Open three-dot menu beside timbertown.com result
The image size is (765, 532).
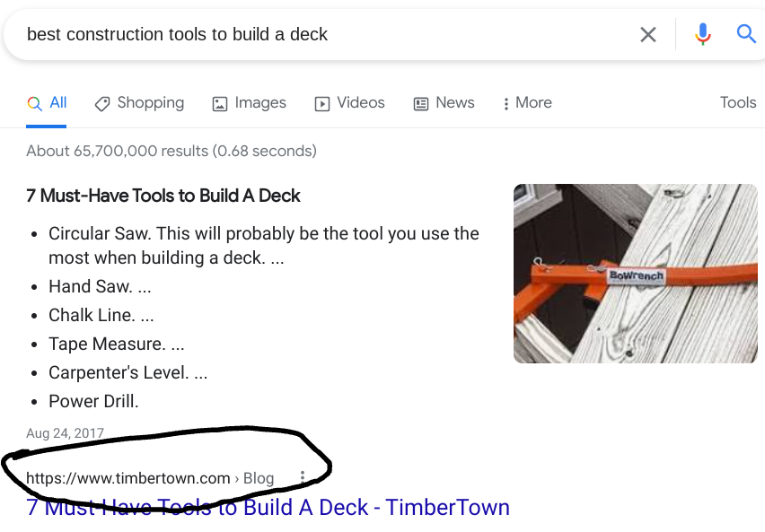303,477
